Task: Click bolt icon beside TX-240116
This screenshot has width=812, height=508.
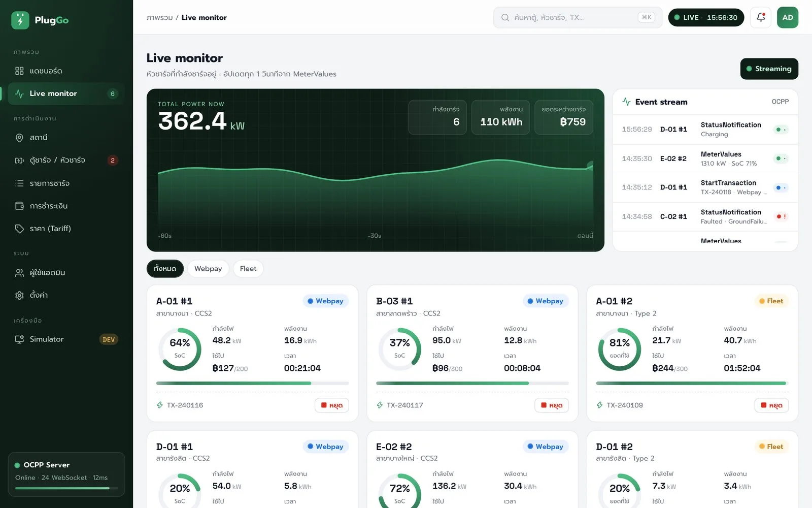Action: click(160, 405)
